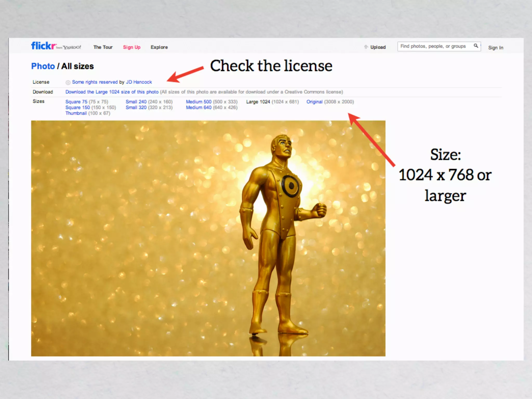Select the Medium 500 size

(x=199, y=102)
